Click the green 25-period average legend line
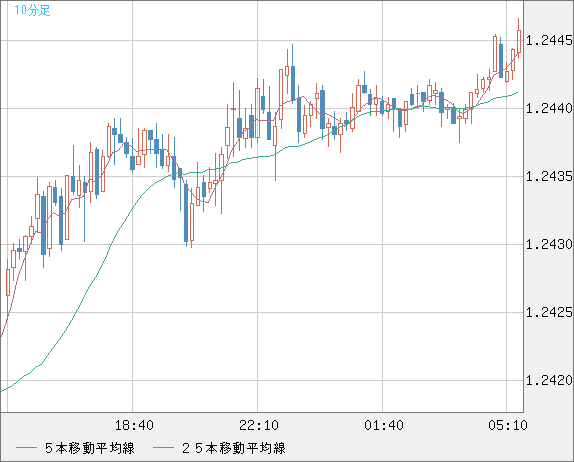This screenshot has height=462, width=574. pyautogui.click(x=163, y=448)
